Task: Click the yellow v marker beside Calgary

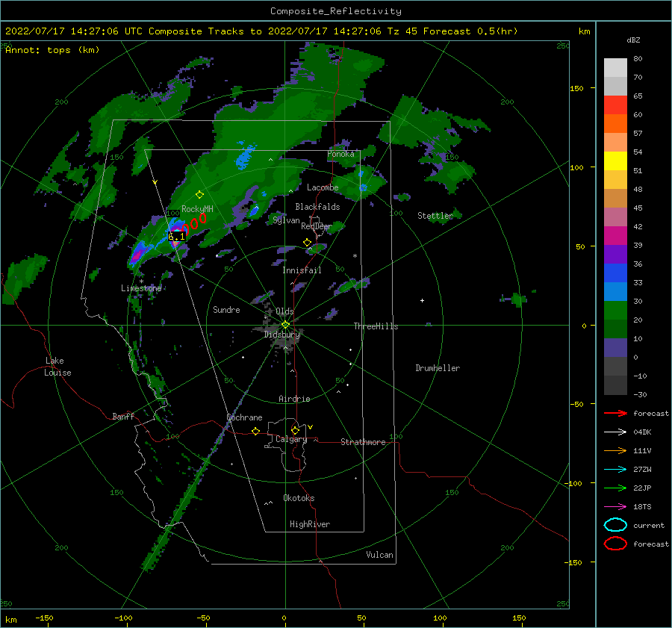Action: 311,427
